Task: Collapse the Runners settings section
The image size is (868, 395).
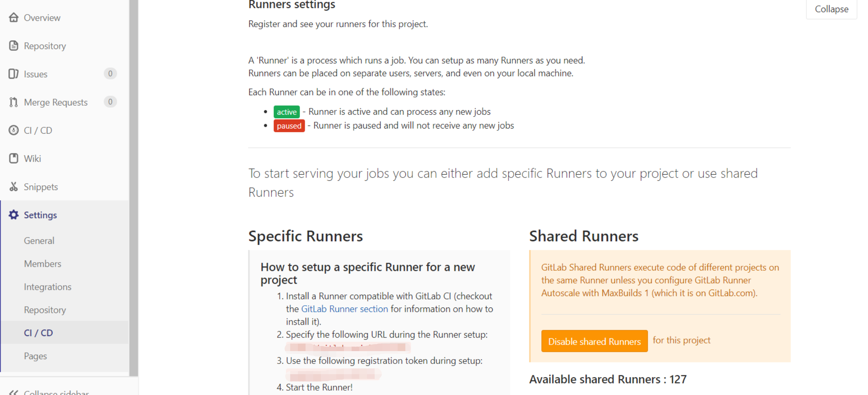Action: coord(831,9)
